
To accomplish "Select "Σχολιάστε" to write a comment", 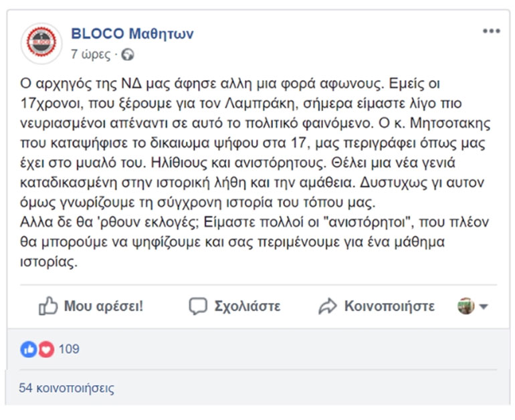I will pos(247,306).
